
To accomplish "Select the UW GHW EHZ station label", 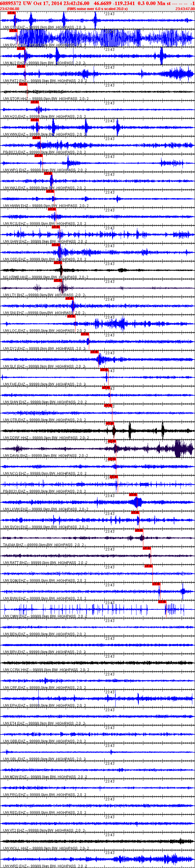I will pyautogui.click(x=45, y=242).
